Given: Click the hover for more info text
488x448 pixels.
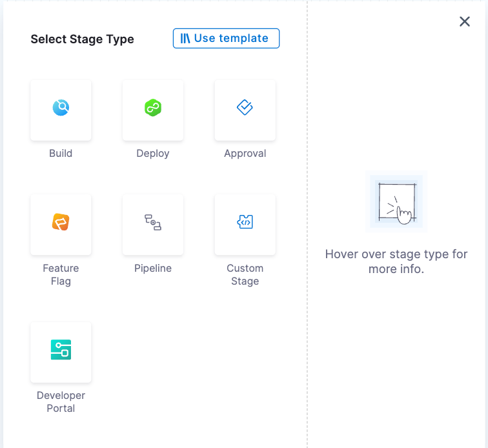Looking at the screenshot, I should 396,261.
